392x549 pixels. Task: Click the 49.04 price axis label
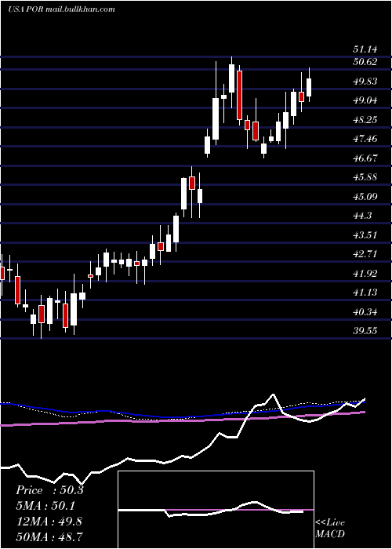point(365,101)
